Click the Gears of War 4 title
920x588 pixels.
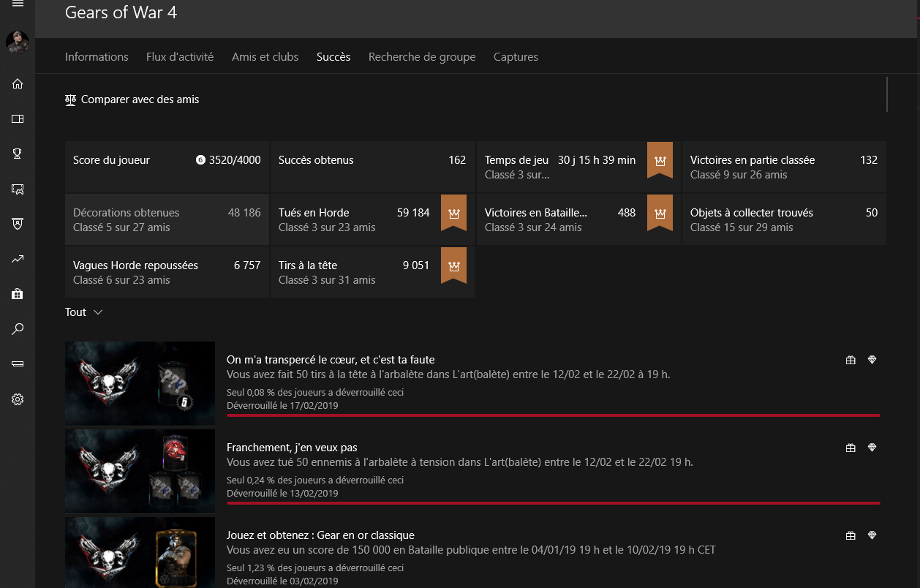point(121,12)
